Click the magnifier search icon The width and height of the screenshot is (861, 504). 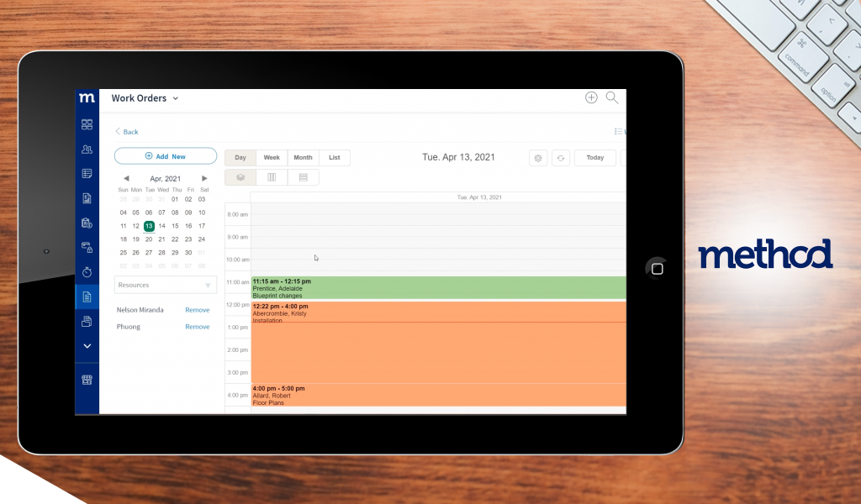click(612, 98)
